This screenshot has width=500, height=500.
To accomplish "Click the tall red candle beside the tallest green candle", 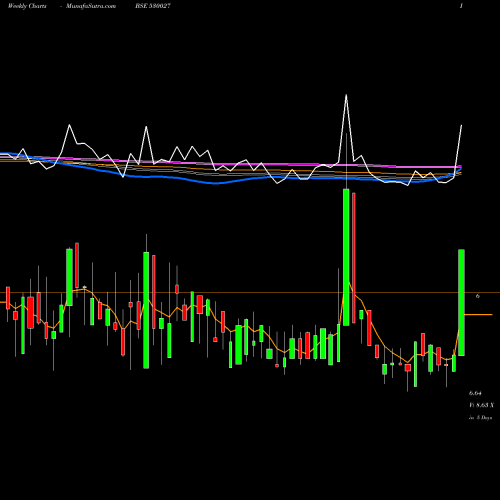I will 354,258.
